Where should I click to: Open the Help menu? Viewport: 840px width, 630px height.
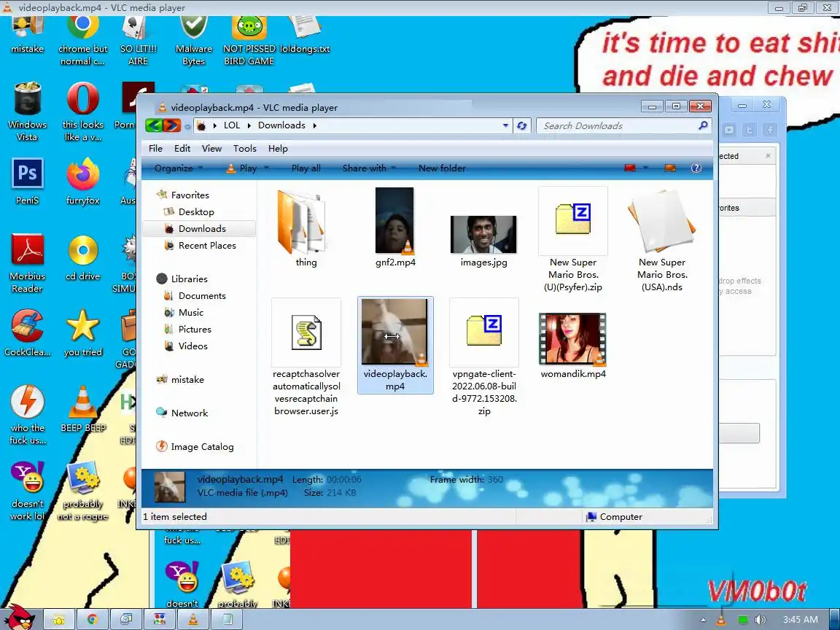pyautogui.click(x=278, y=149)
